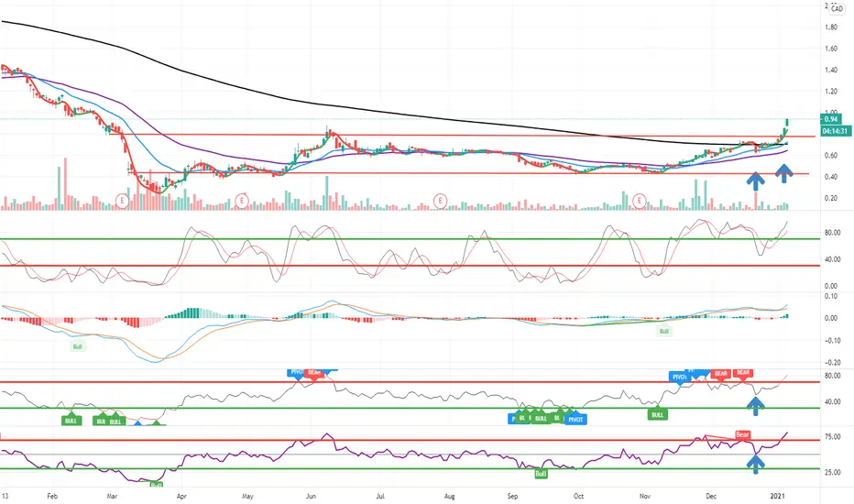Open the CAD currency selector
The width and height of the screenshot is (854, 504).
pyautogui.click(x=838, y=9)
